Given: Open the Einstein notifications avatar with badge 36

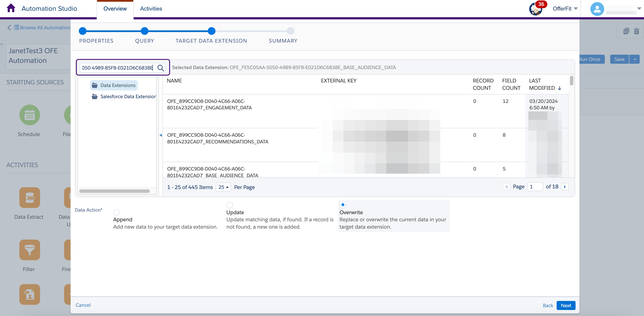Looking at the screenshot, I should click(536, 9).
